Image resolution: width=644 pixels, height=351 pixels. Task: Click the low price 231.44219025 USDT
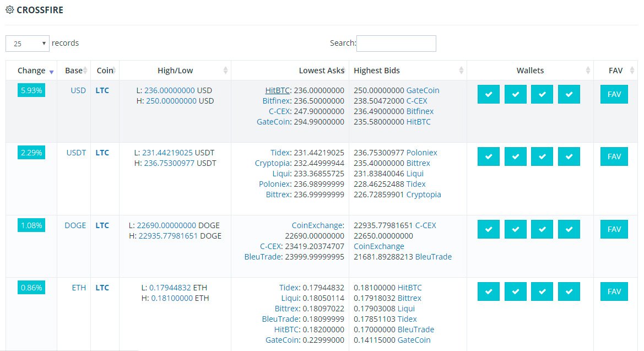tap(167, 153)
